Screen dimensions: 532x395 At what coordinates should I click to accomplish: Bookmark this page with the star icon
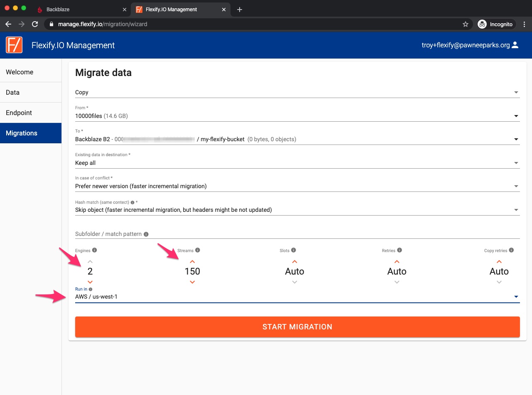pos(466,24)
